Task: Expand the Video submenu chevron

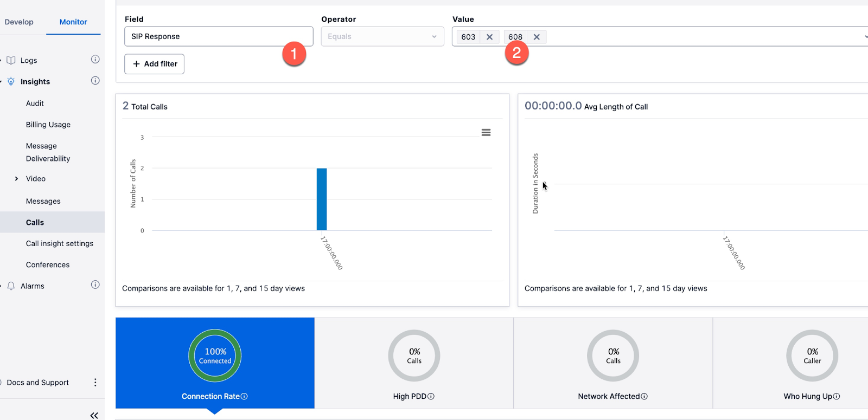Action: 16,178
